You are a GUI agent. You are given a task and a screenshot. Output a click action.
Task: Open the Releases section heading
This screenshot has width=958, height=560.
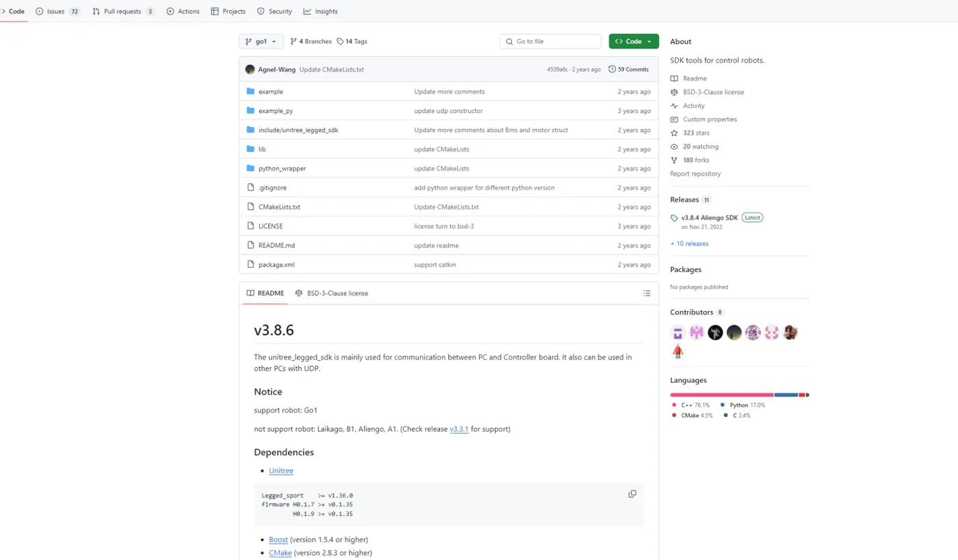(684, 200)
